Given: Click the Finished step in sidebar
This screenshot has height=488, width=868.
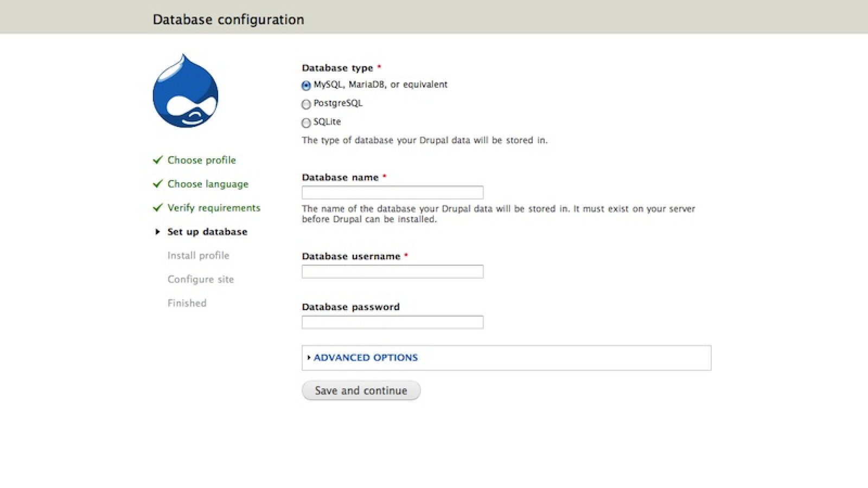Looking at the screenshot, I should [187, 304].
